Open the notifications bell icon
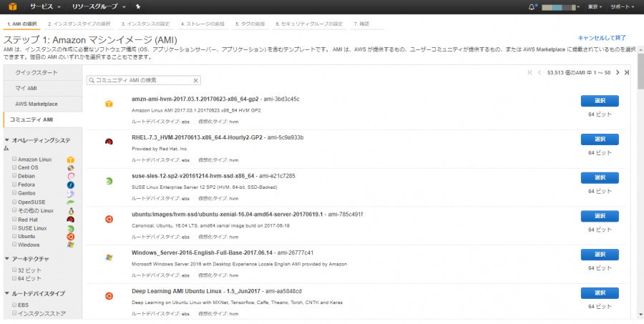 [532, 7]
